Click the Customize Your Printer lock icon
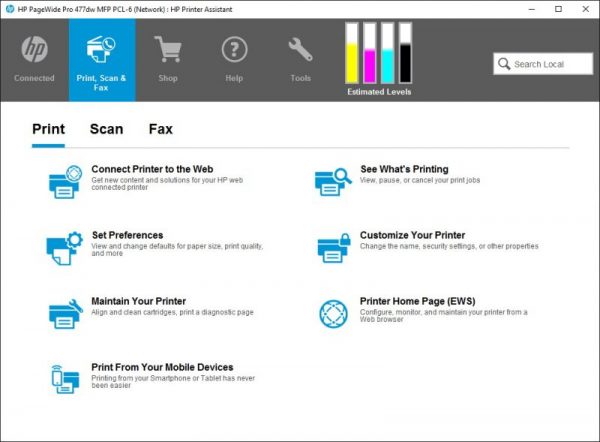The height and width of the screenshot is (442, 600). tap(334, 248)
